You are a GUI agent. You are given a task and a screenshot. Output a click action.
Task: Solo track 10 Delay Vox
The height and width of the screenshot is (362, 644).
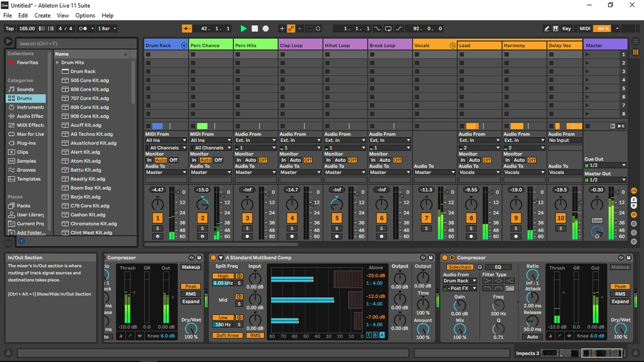point(561,228)
